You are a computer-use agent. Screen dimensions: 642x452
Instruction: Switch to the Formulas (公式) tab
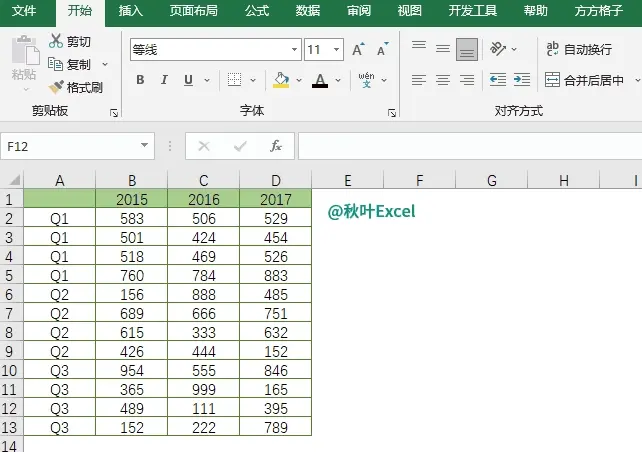pyautogui.click(x=257, y=11)
